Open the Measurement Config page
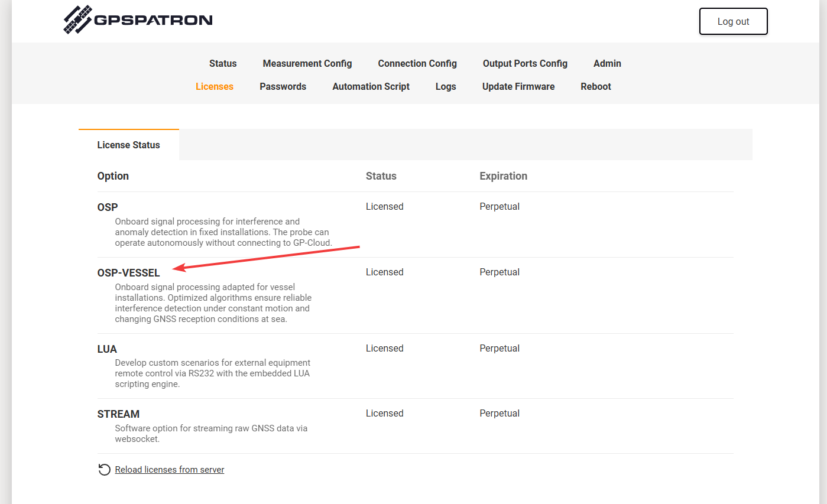 pyautogui.click(x=307, y=63)
